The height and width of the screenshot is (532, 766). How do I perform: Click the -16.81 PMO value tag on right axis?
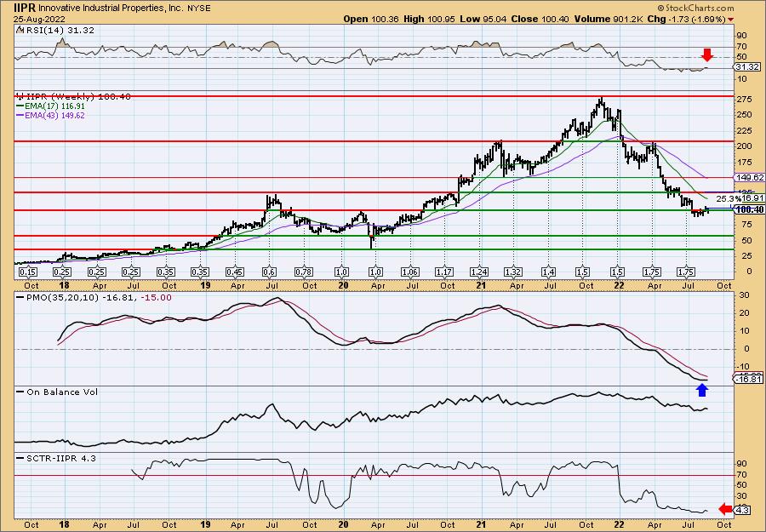[x=749, y=379]
